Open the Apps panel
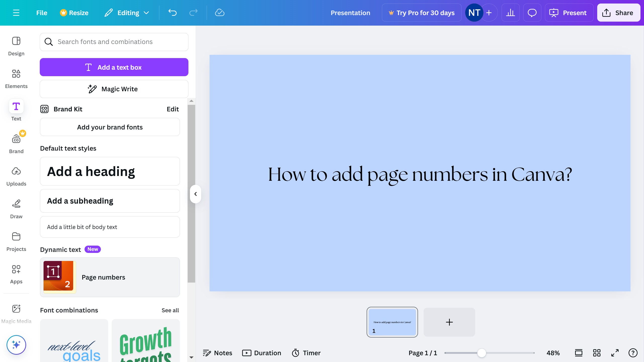The width and height of the screenshot is (644, 362). [16, 274]
